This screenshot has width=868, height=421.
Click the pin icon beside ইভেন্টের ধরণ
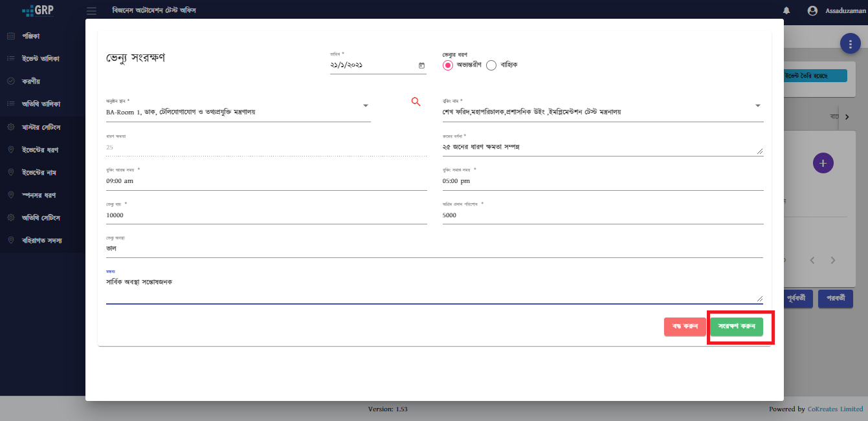[x=11, y=150]
